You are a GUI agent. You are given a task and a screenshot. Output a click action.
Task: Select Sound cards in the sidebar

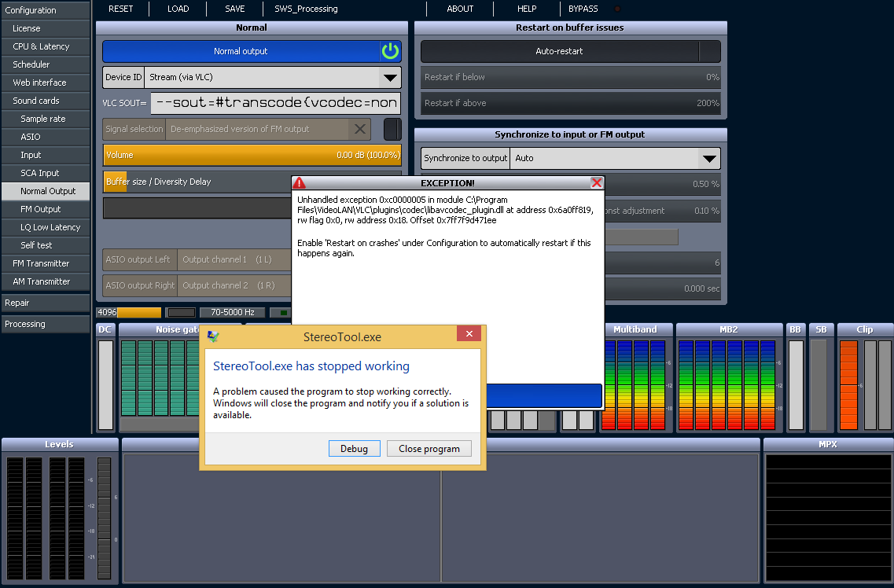[x=45, y=101]
